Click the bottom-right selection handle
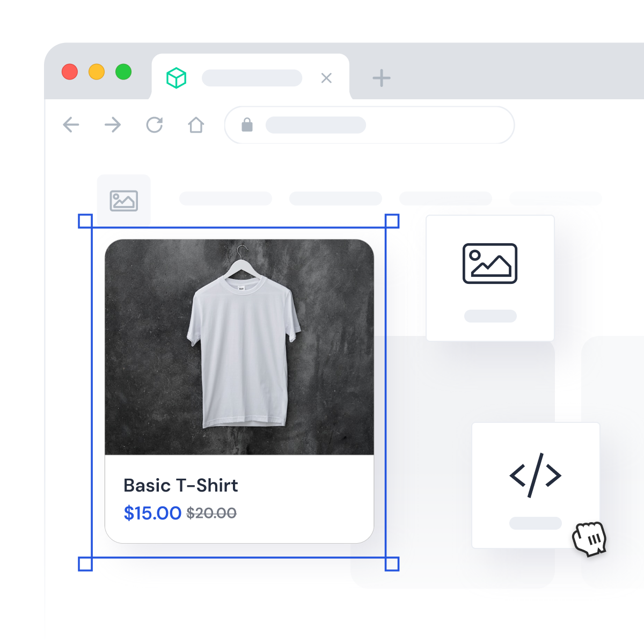This screenshot has width=644, height=644. pos(392,564)
